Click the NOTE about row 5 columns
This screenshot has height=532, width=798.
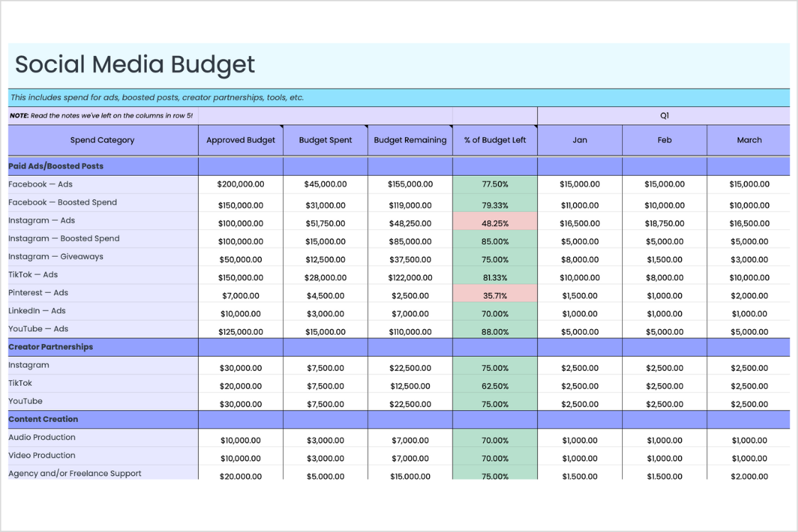pos(101,116)
